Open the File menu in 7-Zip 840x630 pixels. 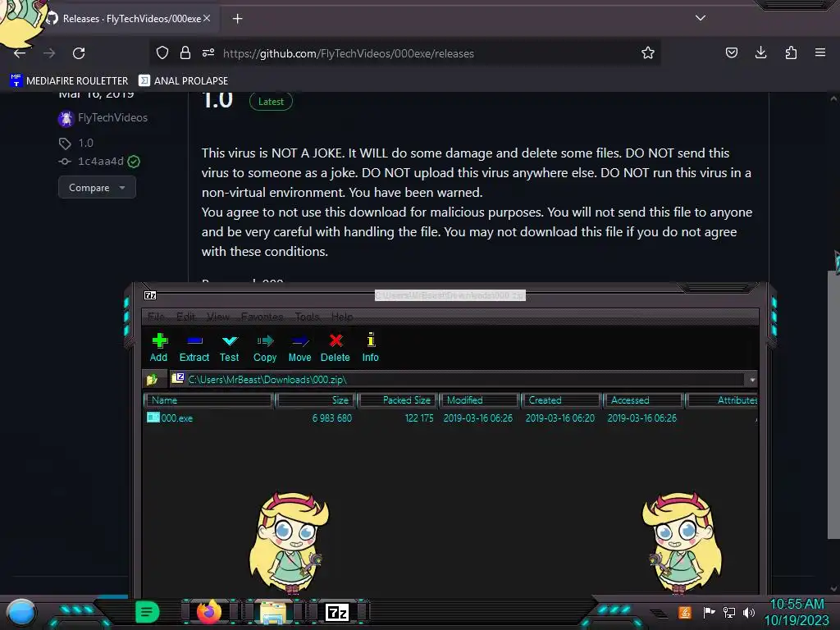(x=156, y=317)
